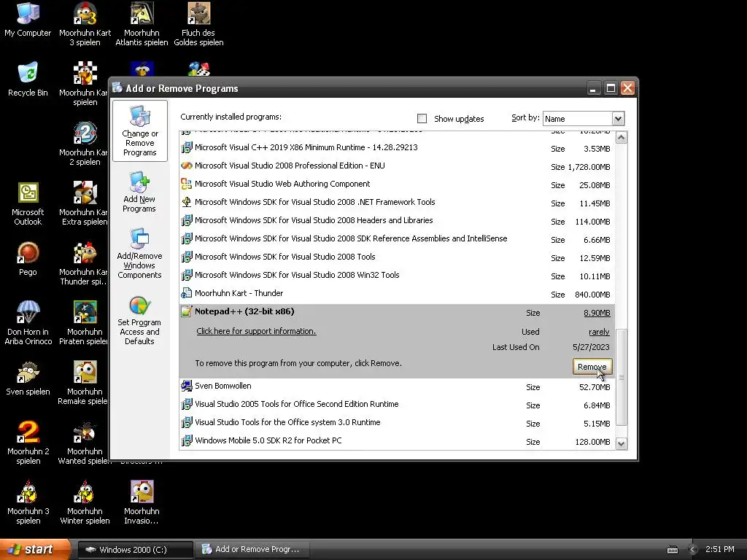Image resolution: width=747 pixels, height=560 pixels.
Task: Click scroll down arrow in programs list
Action: 622,444
